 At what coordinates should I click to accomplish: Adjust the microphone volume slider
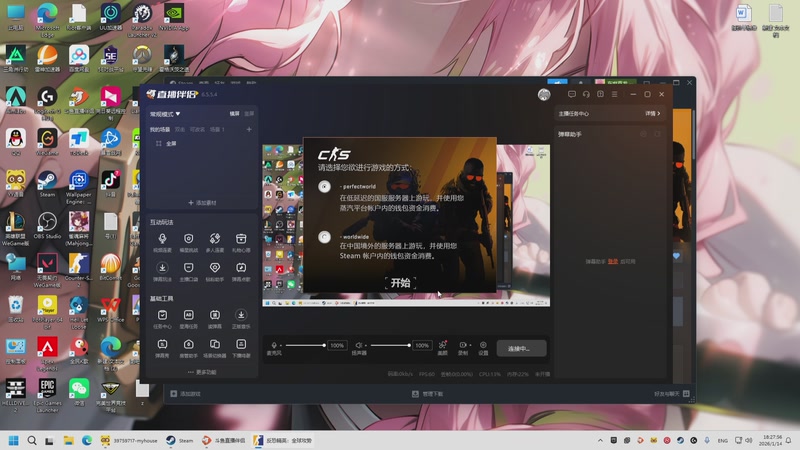pos(305,345)
